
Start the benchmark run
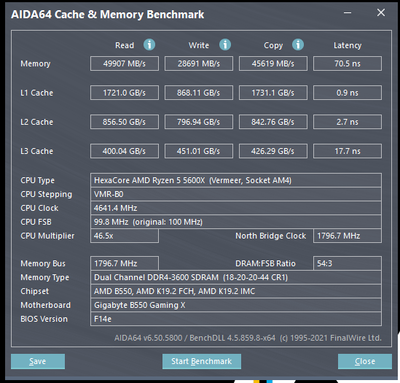201,361
